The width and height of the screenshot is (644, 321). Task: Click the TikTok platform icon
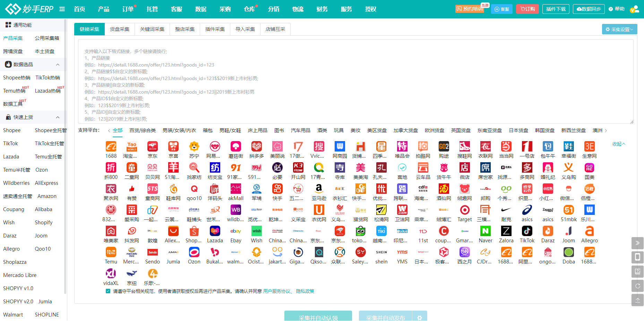[x=527, y=231]
